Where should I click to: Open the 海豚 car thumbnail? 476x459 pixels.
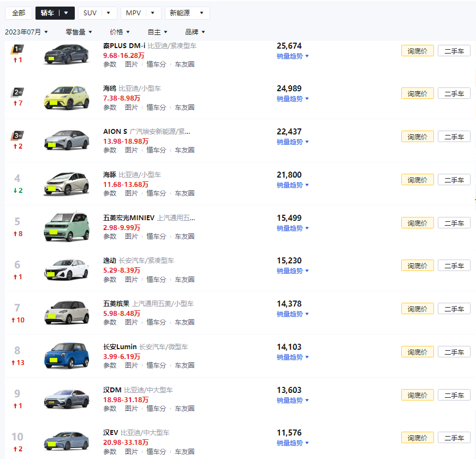coord(67,183)
